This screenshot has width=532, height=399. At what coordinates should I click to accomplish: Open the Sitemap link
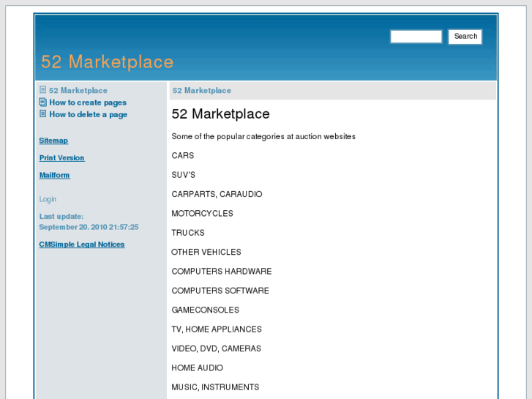(53, 141)
